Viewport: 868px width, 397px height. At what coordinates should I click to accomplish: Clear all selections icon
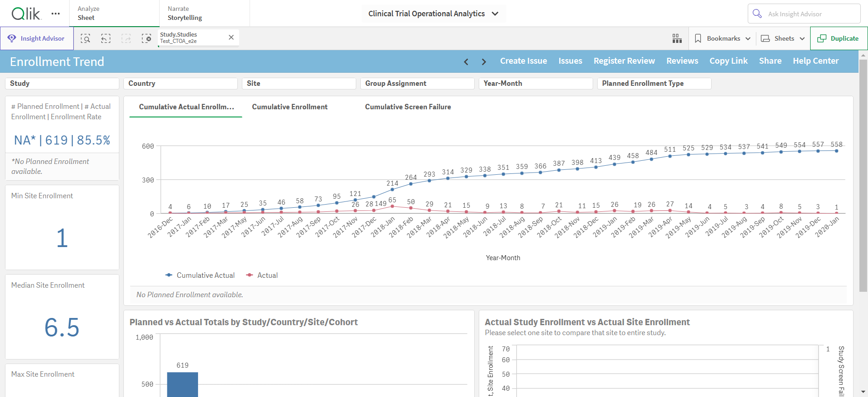(x=146, y=38)
